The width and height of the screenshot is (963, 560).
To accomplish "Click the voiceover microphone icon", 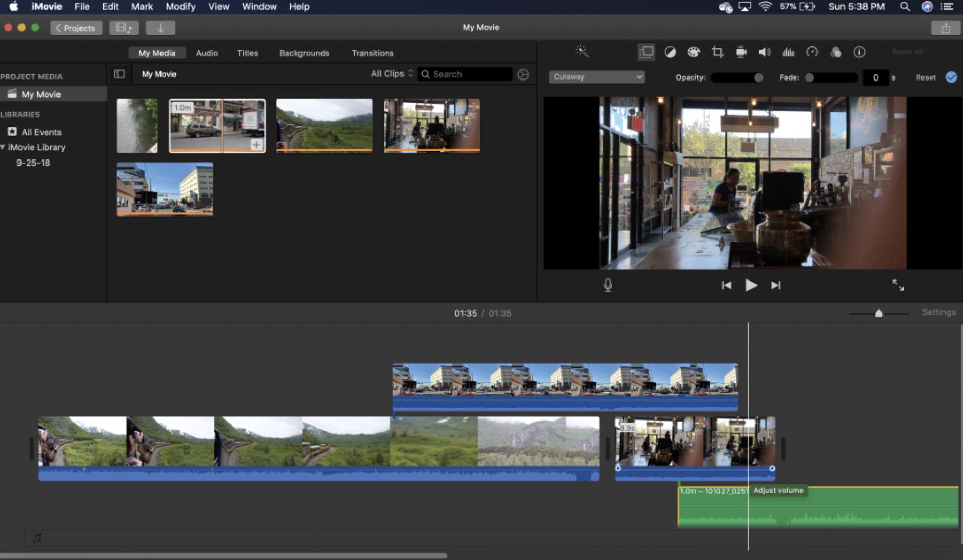I will 608,285.
